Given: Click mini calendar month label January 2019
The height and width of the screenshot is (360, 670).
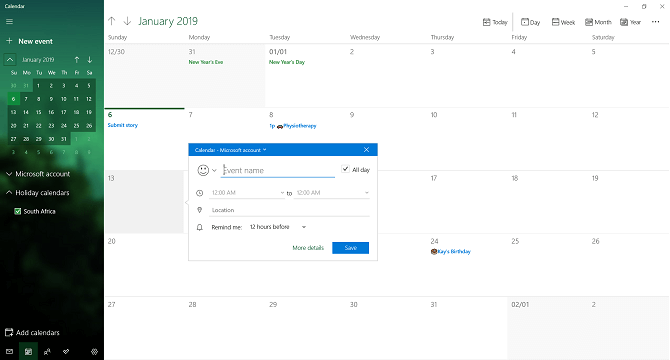Looking at the screenshot, I should [x=38, y=60].
